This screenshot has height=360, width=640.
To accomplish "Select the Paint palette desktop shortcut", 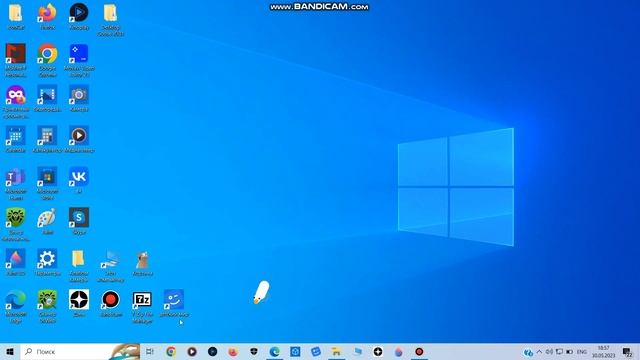I will (x=47, y=221).
